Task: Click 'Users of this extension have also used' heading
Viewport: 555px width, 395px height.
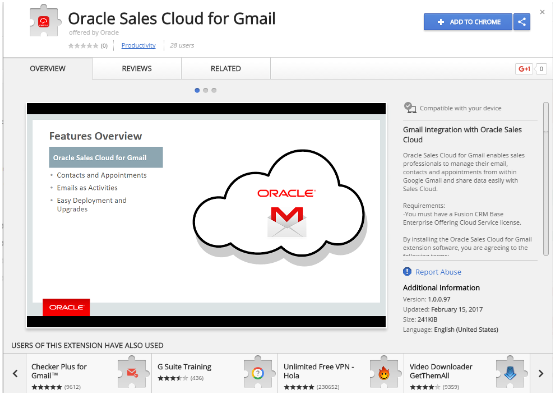Action: click(87, 345)
